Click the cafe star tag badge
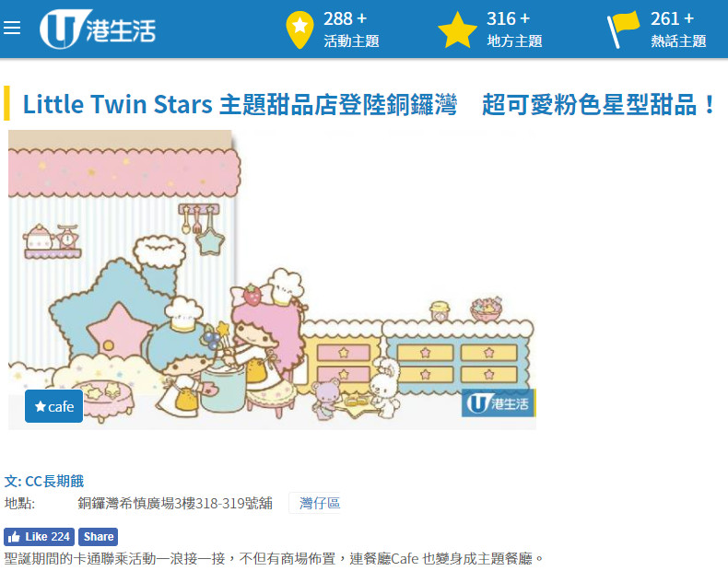 tap(53, 406)
